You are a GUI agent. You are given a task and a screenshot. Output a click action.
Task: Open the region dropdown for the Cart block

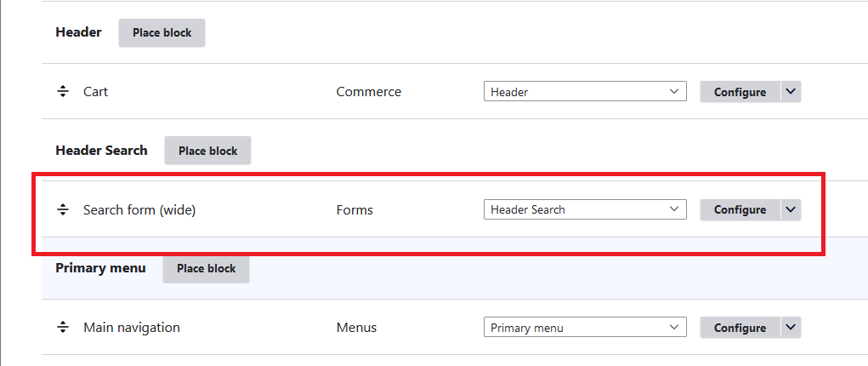tap(584, 92)
